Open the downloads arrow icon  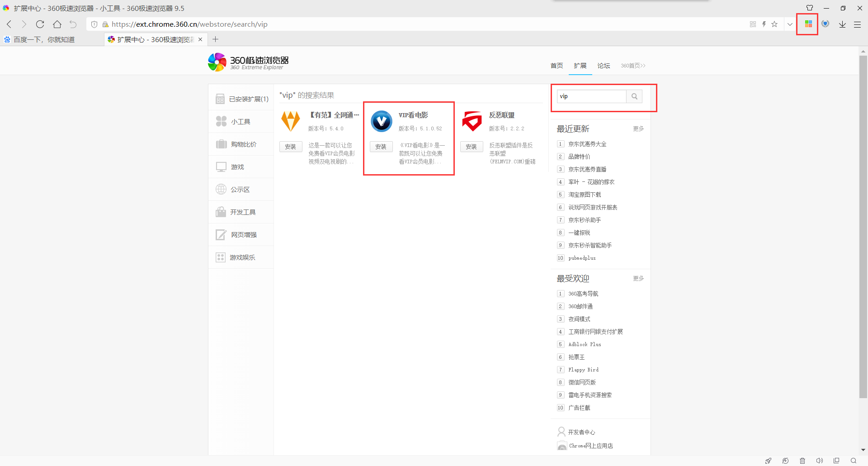click(842, 24)
